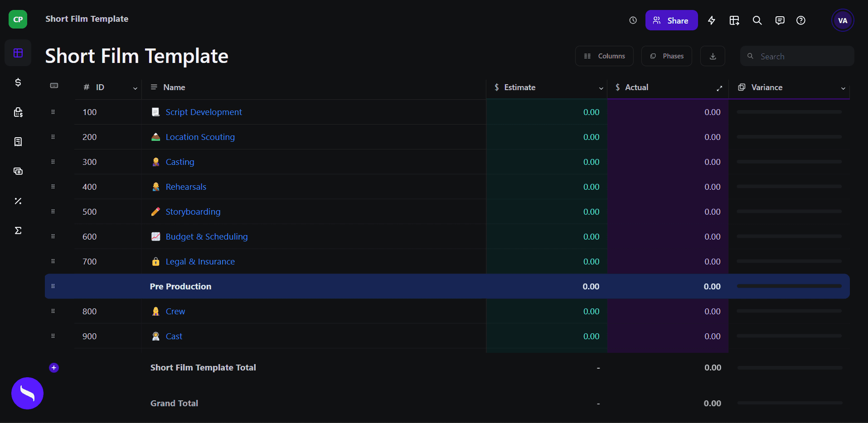
Task: Click the download export button
Action: point(713,56)
